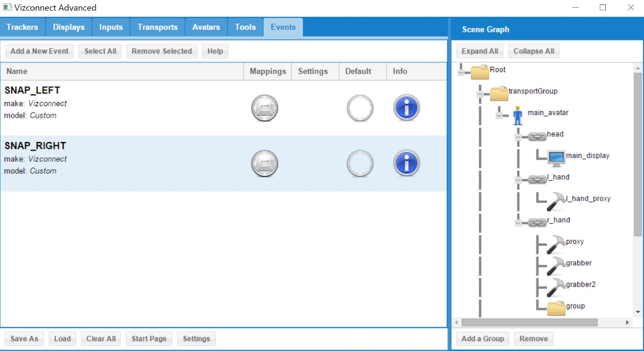Click the l_hand_proxy hammer icon
This screenshot has height=351, width=644.
(x=556, y=201)
